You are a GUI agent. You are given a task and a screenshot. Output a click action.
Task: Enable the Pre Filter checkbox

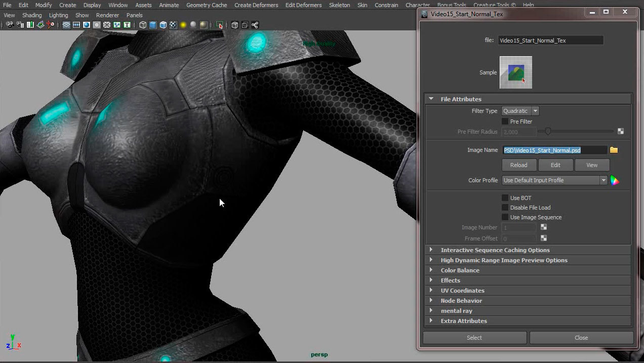[505, 122]
